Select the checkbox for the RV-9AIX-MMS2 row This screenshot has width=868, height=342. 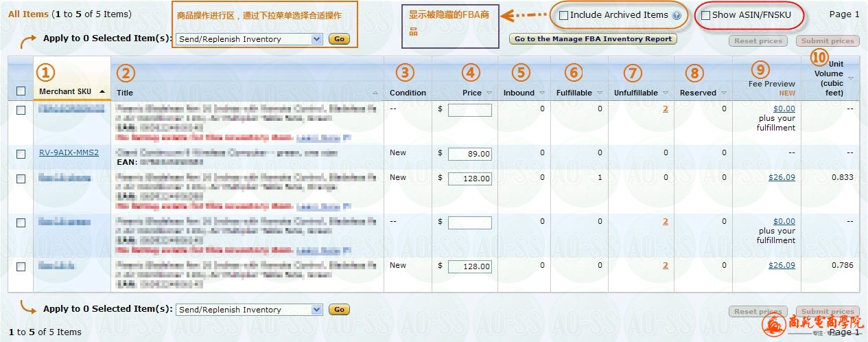click(x=21, y=154)
